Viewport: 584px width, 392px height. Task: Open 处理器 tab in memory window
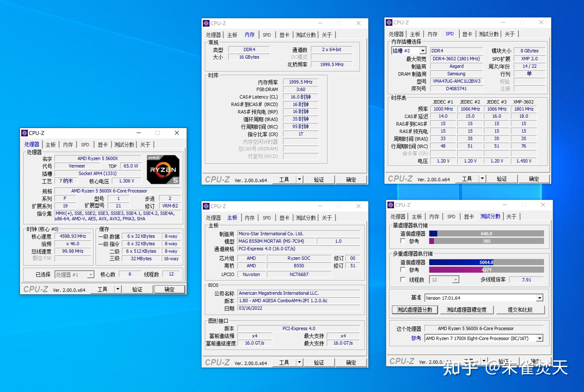(213, 35)
